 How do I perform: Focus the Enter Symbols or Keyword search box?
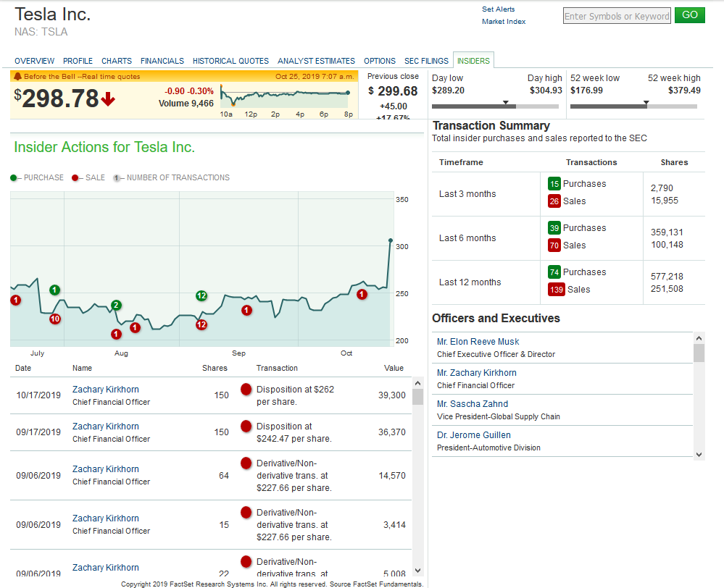coord(617,16)
